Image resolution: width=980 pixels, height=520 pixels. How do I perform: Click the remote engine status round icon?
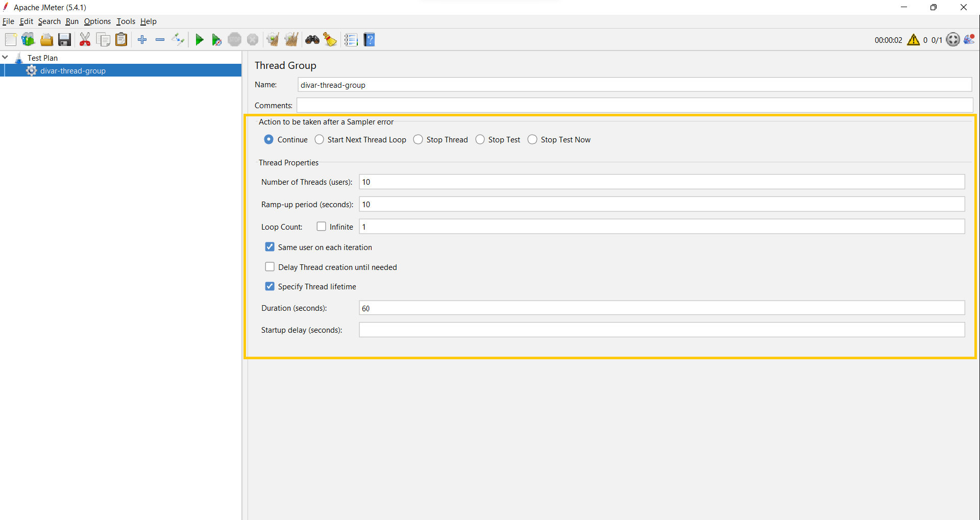(953, 40)
